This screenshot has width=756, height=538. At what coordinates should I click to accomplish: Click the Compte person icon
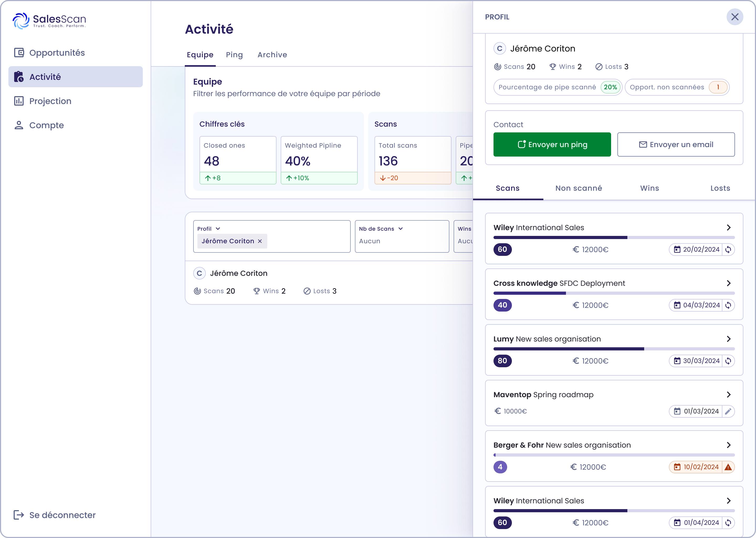tap(19, 125)
